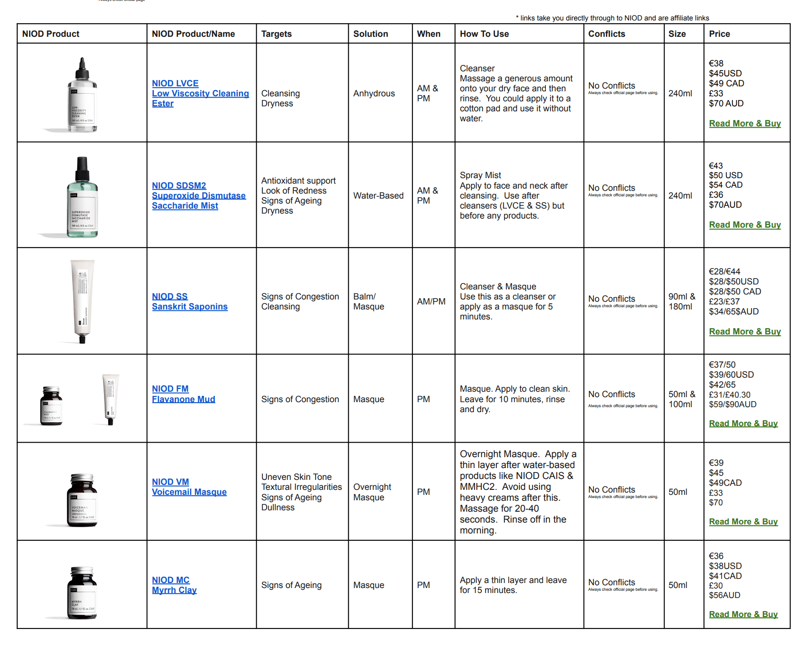This screenshot has width=812, height=668.
Task: Click the Solution column header
Action: [x=371, y=34]
